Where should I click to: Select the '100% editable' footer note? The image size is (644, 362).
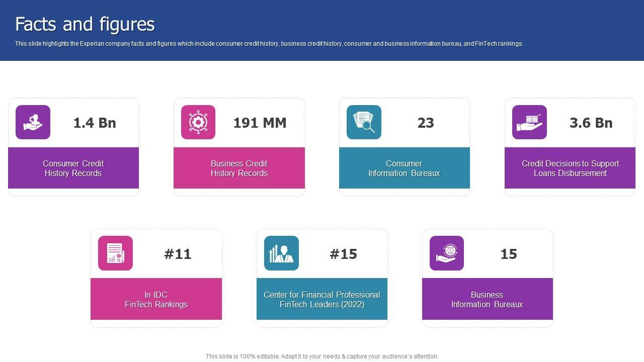322,356
